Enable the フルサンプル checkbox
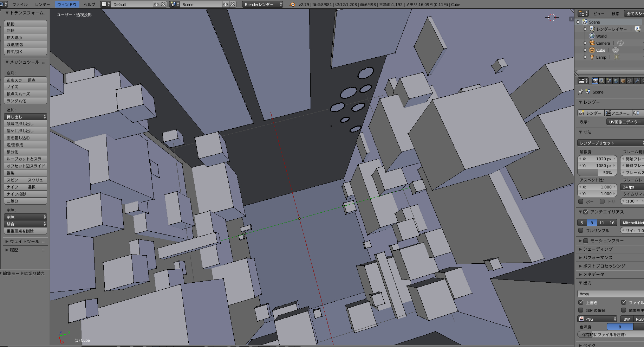644x347 pixels. coord(581,231)
